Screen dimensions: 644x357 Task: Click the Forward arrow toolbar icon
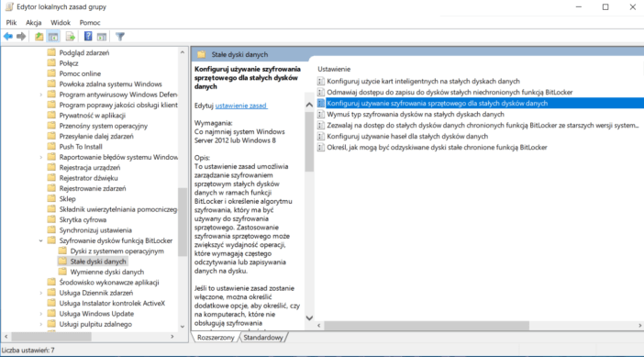[21, 37]
